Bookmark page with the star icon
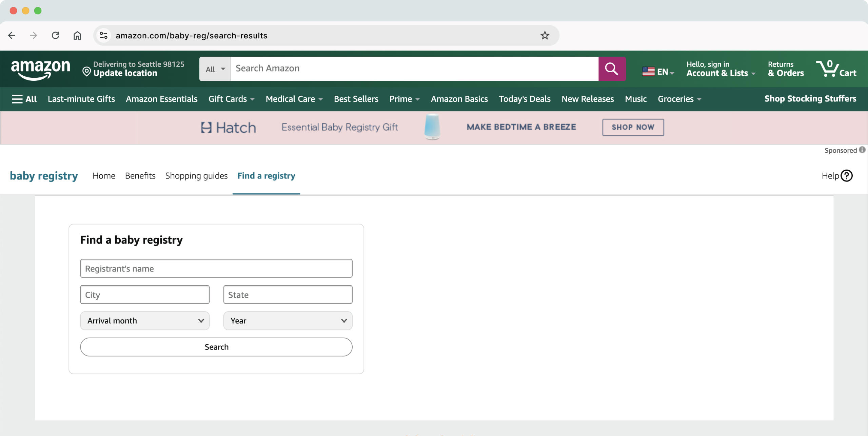The width and height of the screenshot is (868, 436). [x=545, y=35]
